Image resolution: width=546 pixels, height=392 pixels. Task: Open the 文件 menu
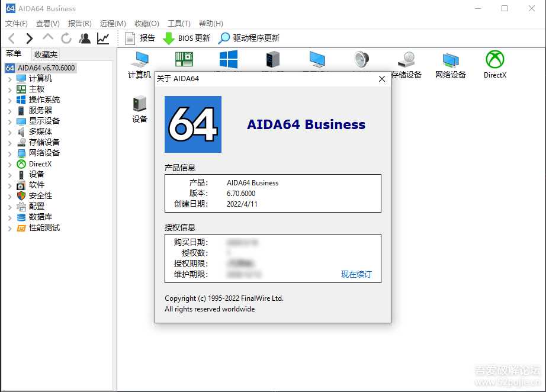(x=16, y=23)
